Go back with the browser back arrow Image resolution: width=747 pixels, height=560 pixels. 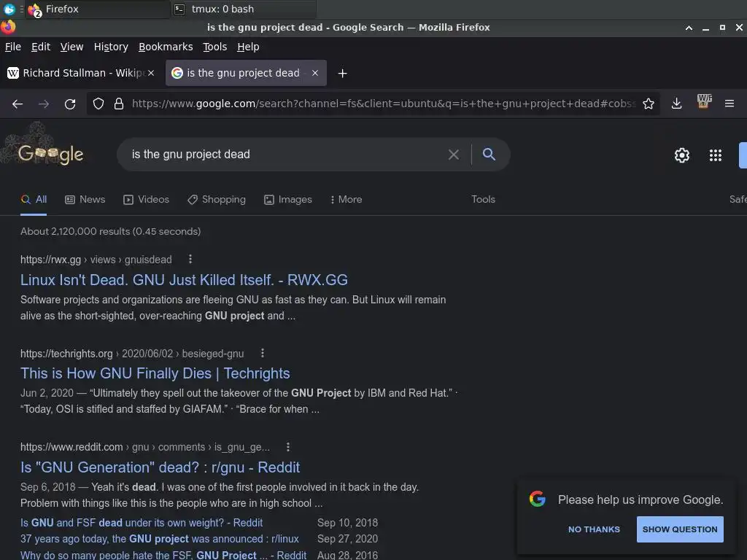click(x=18, y=104)
